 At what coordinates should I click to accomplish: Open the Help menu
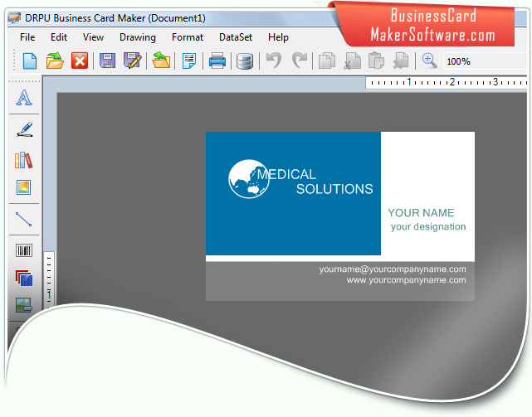[278, 37]
